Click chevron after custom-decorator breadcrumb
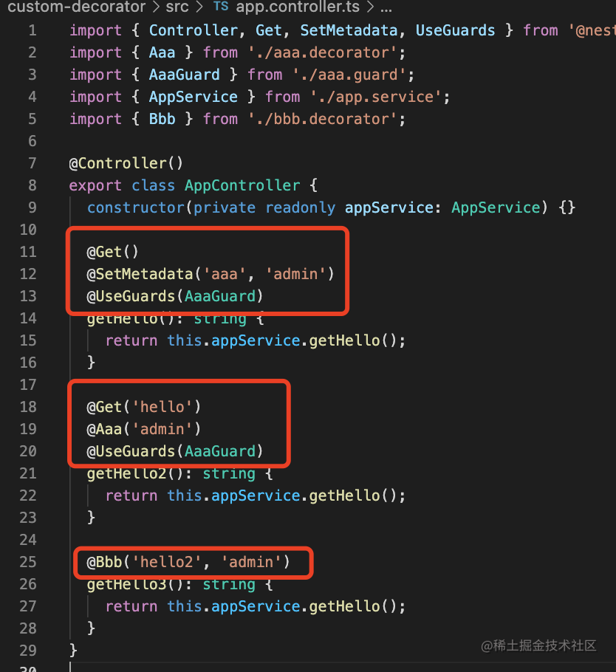Image resolution: width=616 pixels, height=672 pixels. 156,7
